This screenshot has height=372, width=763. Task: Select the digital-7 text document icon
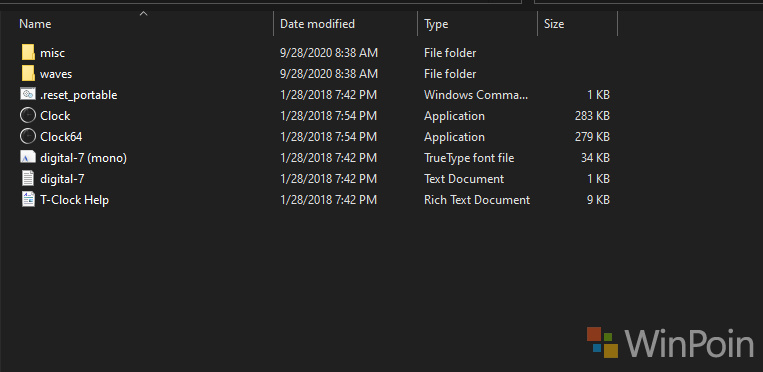(28, 179)
